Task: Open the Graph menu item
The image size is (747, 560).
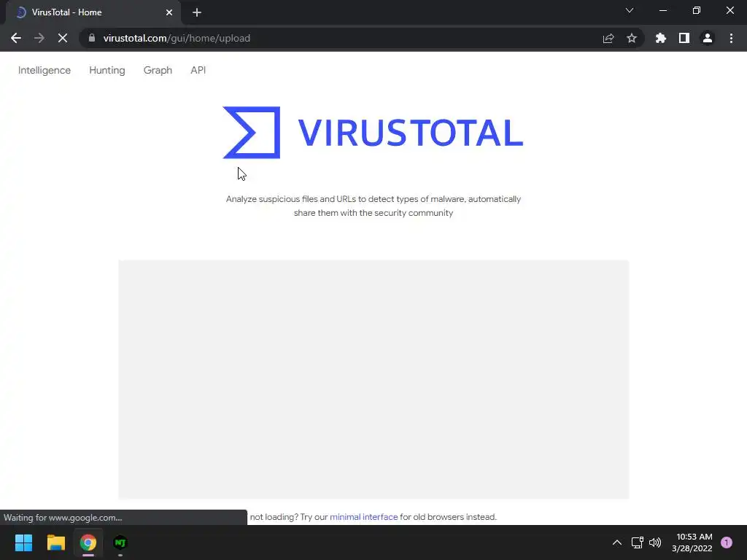Action: tap(158, 70)
